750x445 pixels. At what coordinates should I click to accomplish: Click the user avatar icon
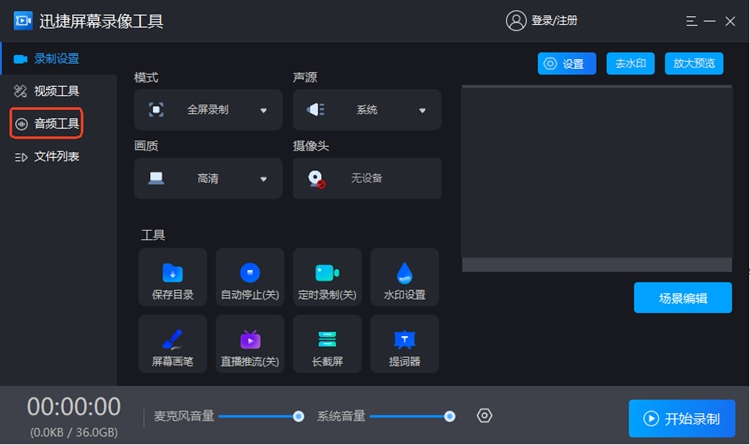point(516,21)
